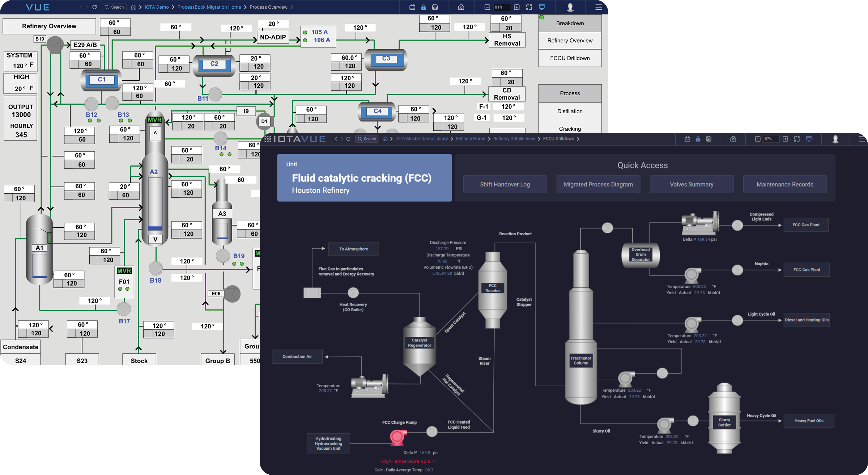This screenshot has height=475, width=868.
Task: Click the fullscreen expand icon in the FCCU Drilldown toolbar
Action: (x=797, y=139)
